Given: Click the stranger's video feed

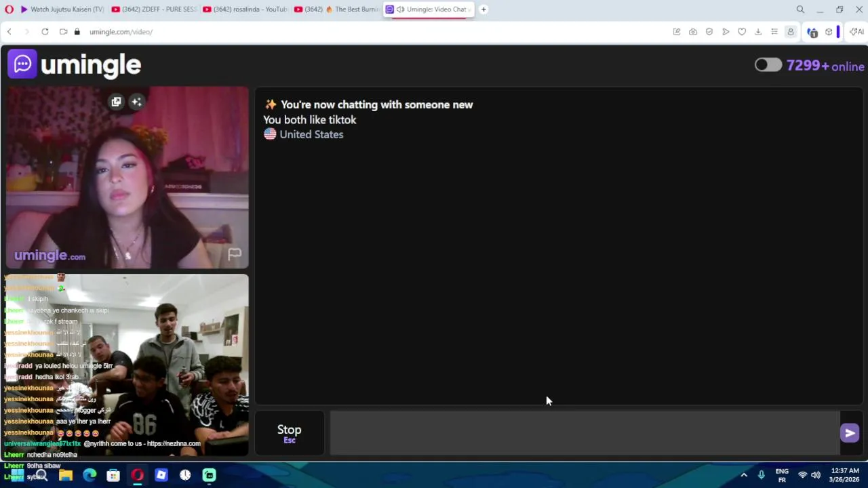Looking at the screenshot, I should click(127, 178).
